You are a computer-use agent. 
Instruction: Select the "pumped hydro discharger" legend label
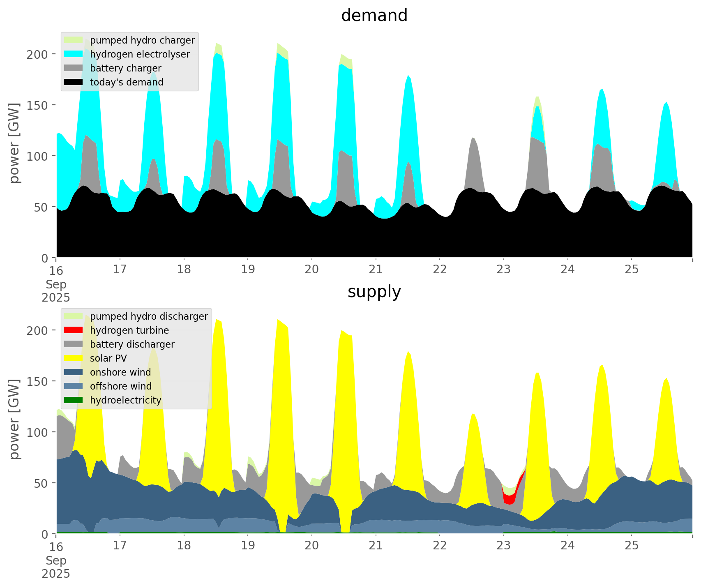[149, 316]
